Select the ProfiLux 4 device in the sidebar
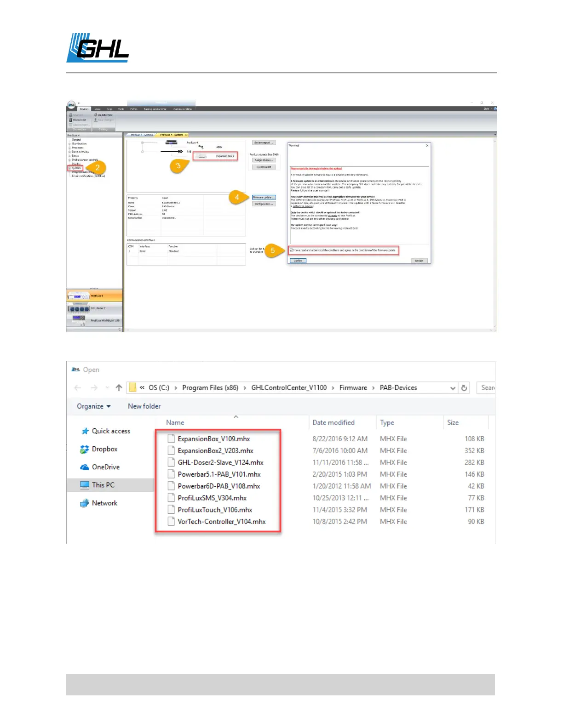Screen dimensions: 563x728 [x=94, y=296]
